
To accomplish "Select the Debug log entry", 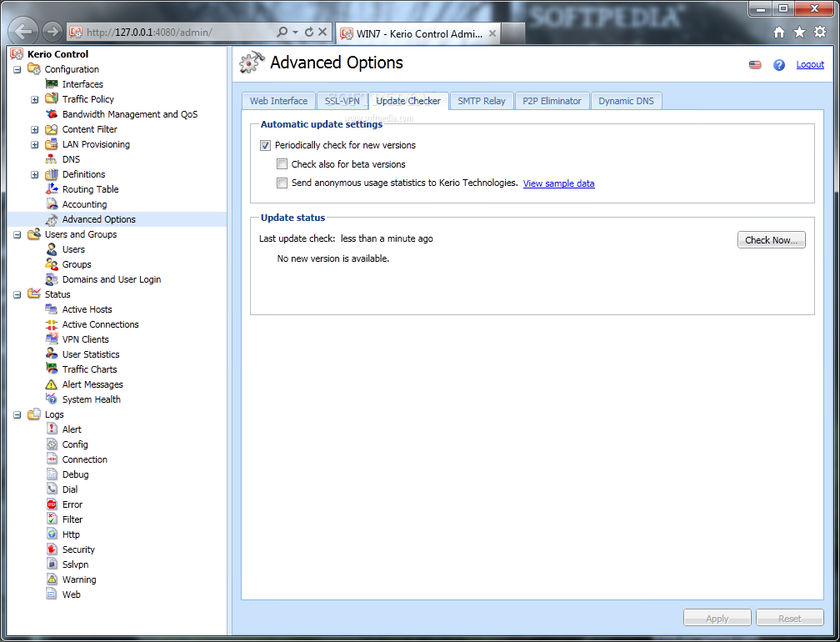I will coord(76,474).
